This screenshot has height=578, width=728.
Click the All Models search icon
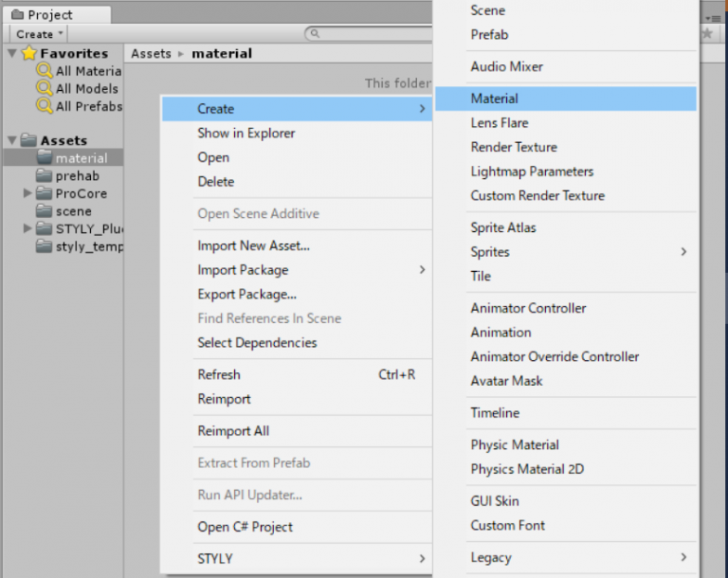point(45,88)
